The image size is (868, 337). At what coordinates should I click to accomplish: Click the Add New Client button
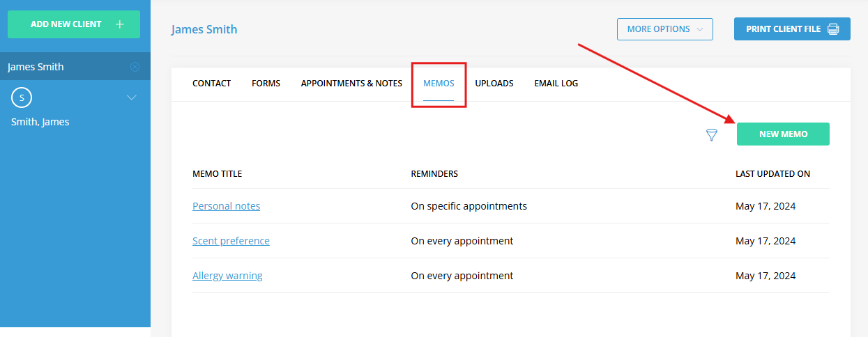74,24
